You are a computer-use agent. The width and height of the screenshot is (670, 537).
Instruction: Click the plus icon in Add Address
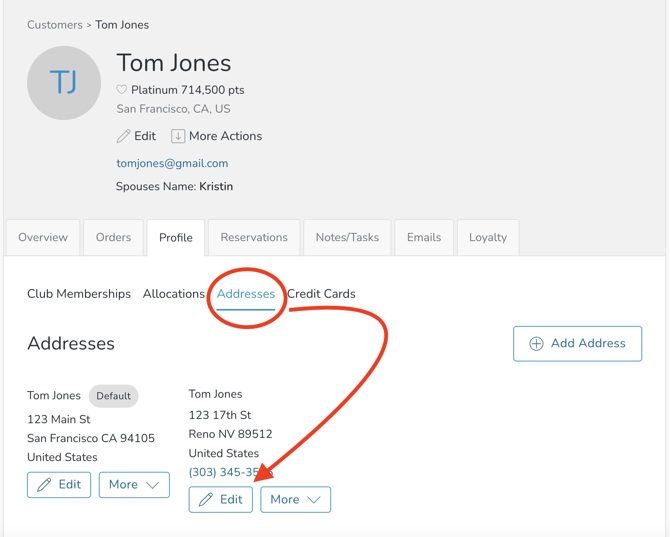click(536, 344)
